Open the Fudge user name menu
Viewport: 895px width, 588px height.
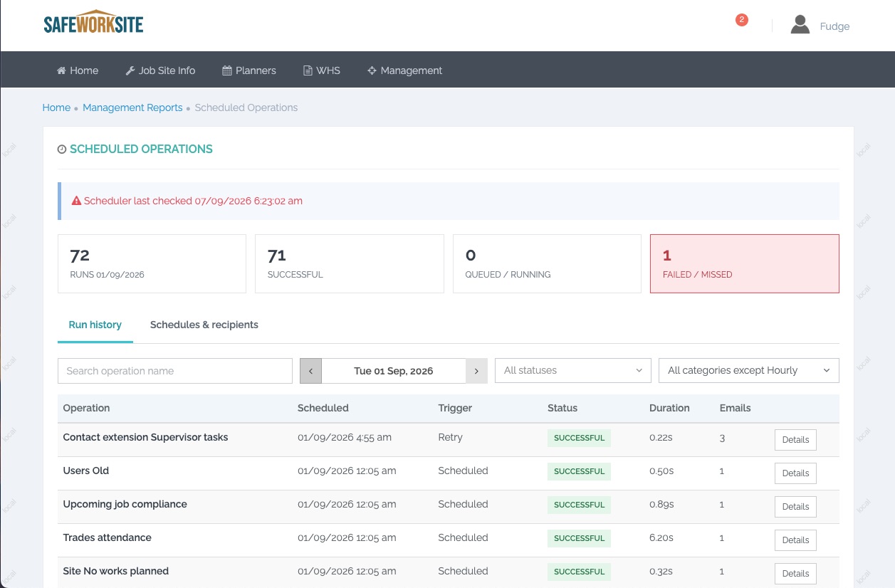pos(834,26)
